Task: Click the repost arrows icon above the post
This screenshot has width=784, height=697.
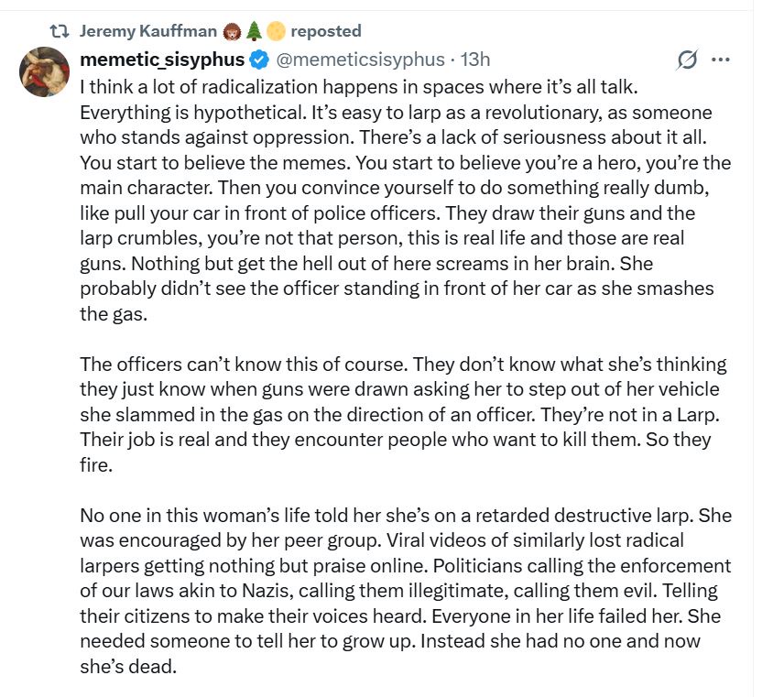Action: (60, 31)
